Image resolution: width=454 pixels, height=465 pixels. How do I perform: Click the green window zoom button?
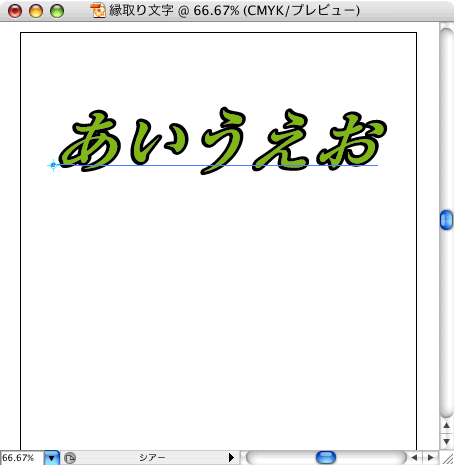click(57, 11)
